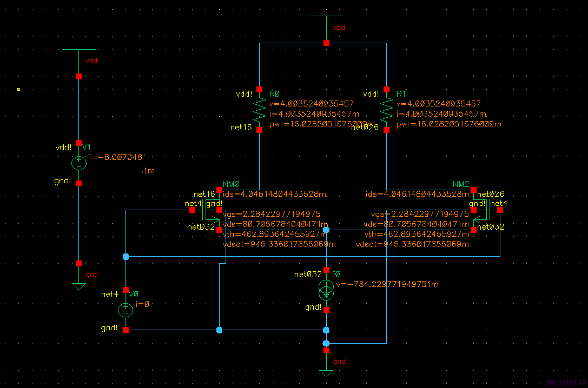The image size is (588, 388).
Task: Select the I0 current source symbol
Action: pyautogui.click(x=326, y=290)
